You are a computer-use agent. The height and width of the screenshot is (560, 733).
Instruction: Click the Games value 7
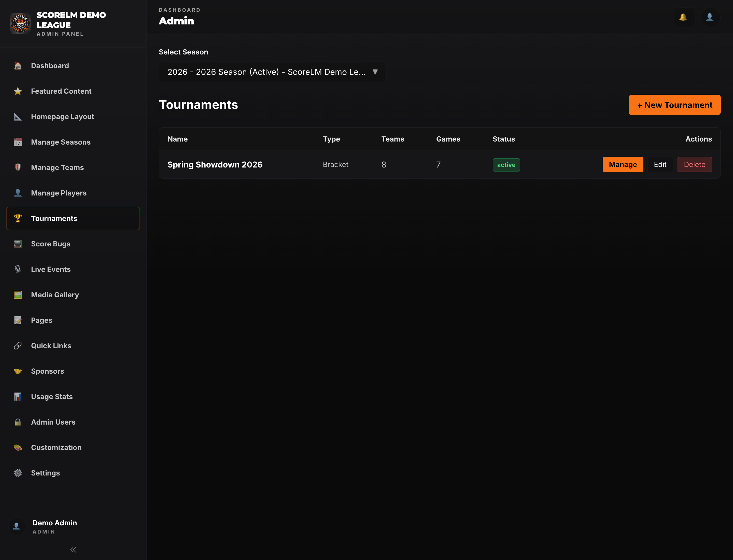click(x=438, y=165)
